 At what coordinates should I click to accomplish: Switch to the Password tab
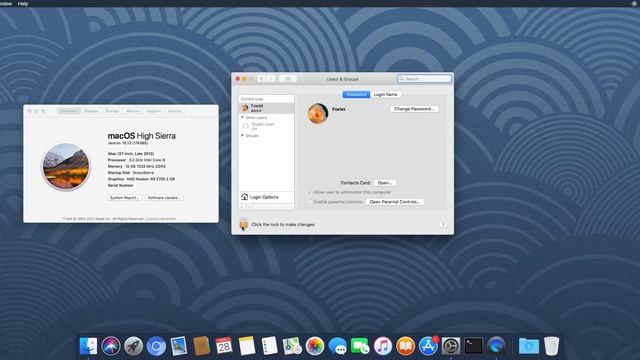coord(356,94)
